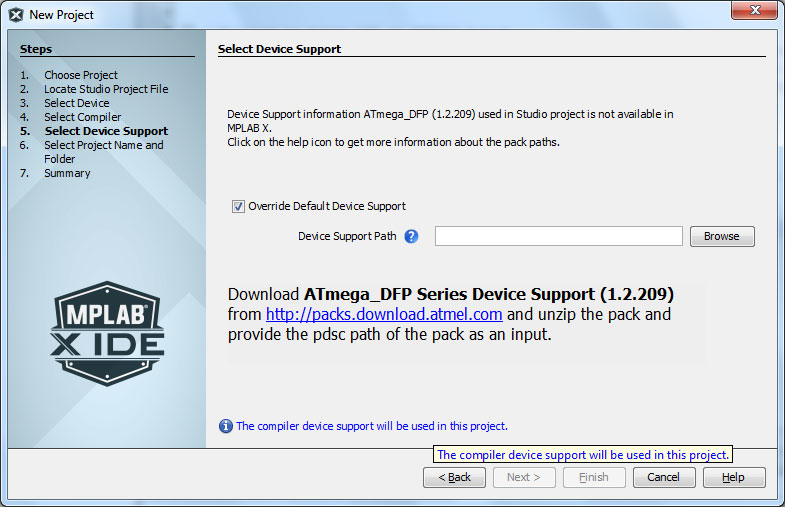Click 'Select Device' step text

(x=77, y=103)
